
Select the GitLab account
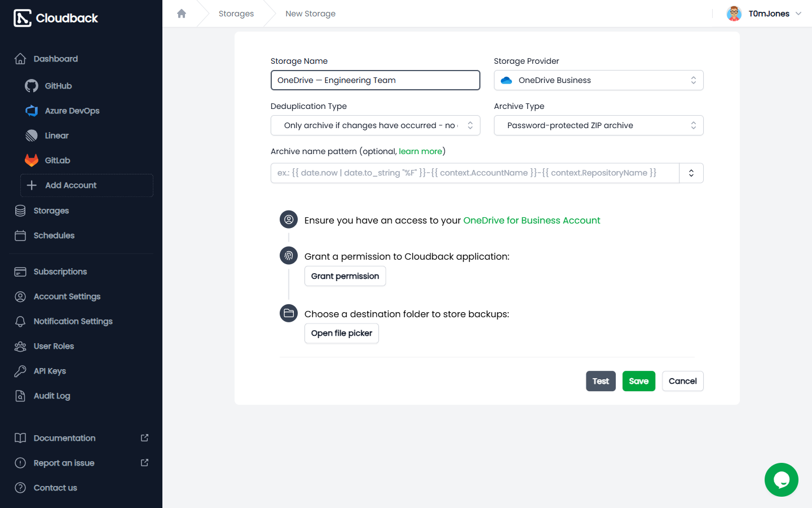58,160
